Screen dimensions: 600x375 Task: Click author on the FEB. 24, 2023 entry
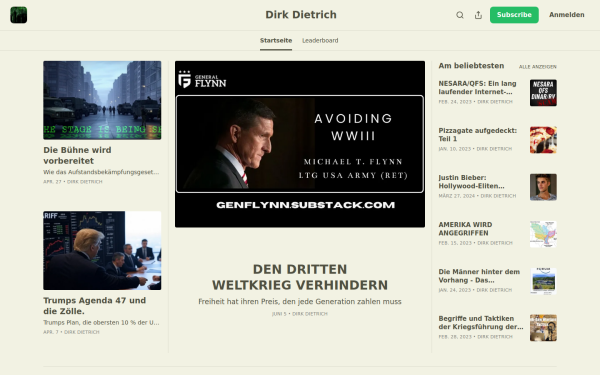click(495, 102)
